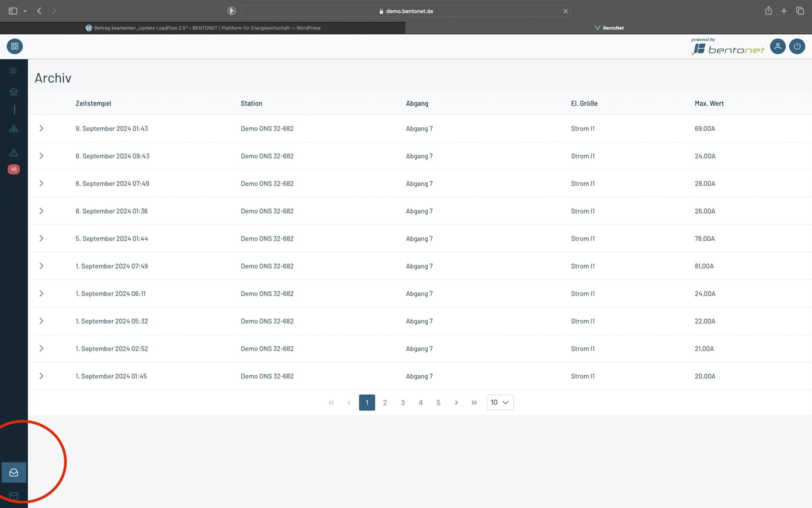Screen dimensions: 812x508
Task: Click the 28,00A max value
Action: 704,184
